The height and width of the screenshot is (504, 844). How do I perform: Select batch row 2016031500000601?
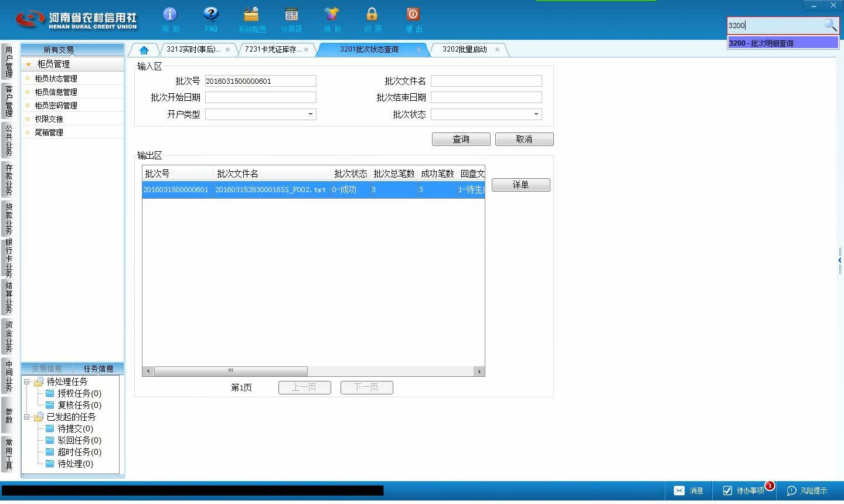[x=314, y=190]
